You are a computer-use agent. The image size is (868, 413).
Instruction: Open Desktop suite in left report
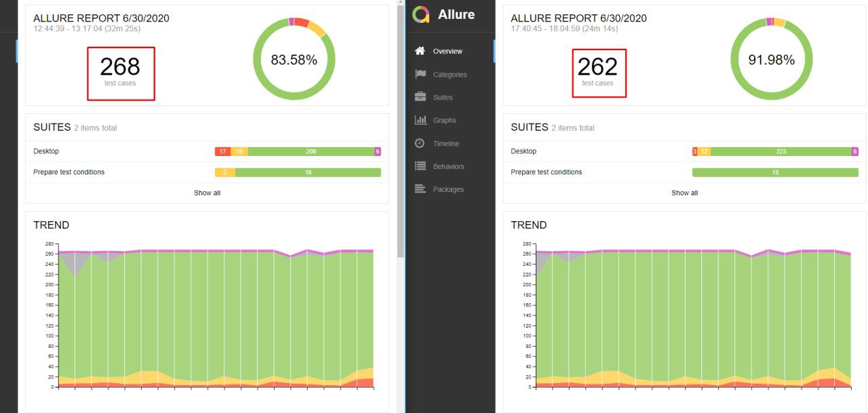[207, 151]
